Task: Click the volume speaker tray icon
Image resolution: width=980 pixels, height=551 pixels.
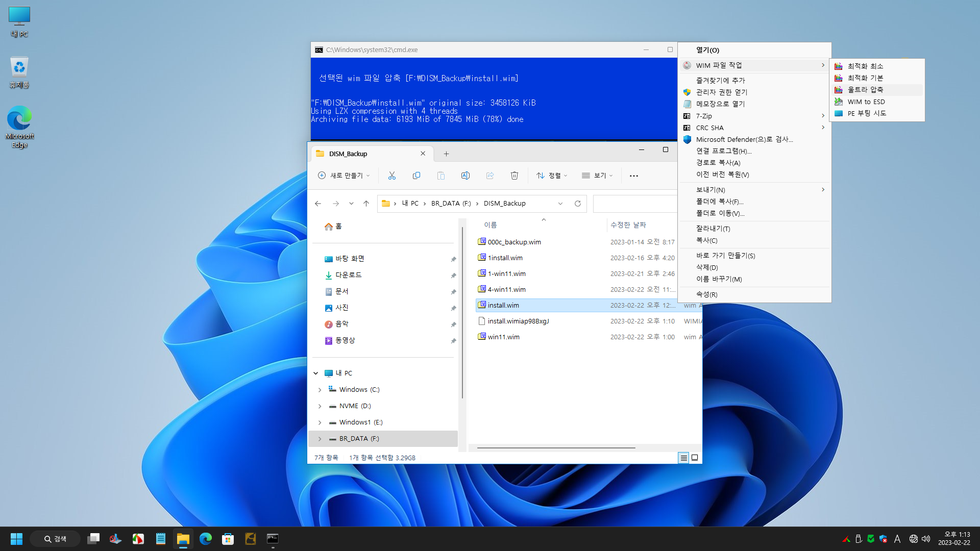Action: click(x=926, y=539)
